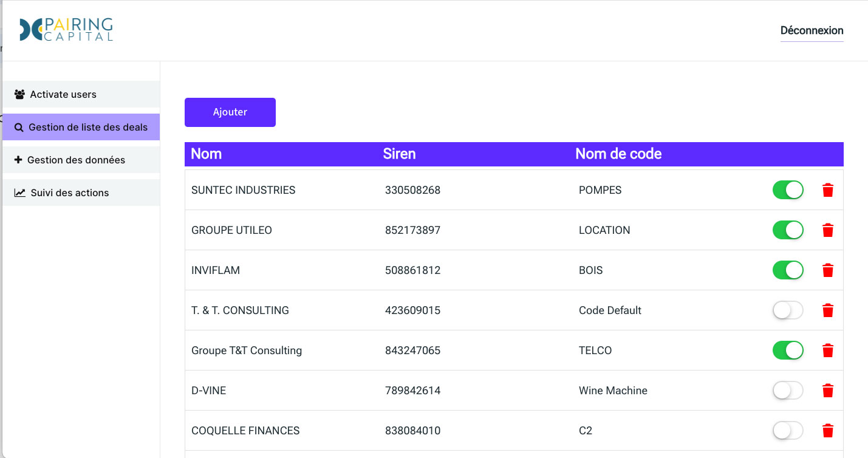Click the C2 code name cell
The image size is (868, 458).
coord(586,431)
